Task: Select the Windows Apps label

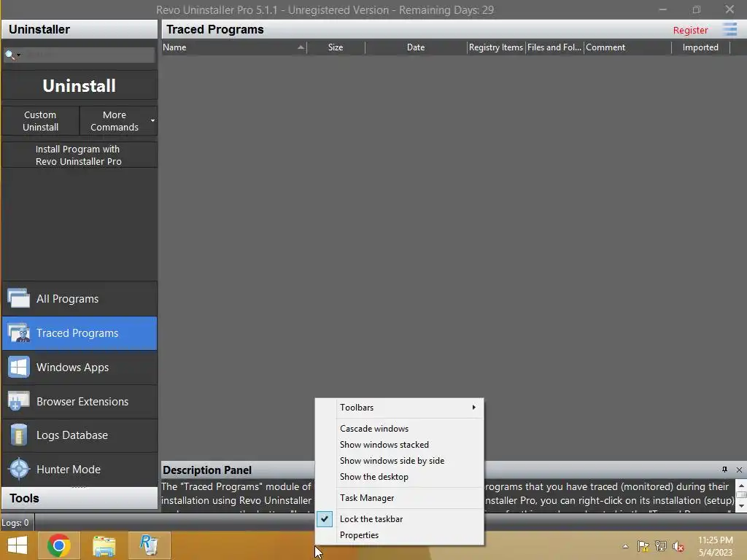Action: (72, 367)
